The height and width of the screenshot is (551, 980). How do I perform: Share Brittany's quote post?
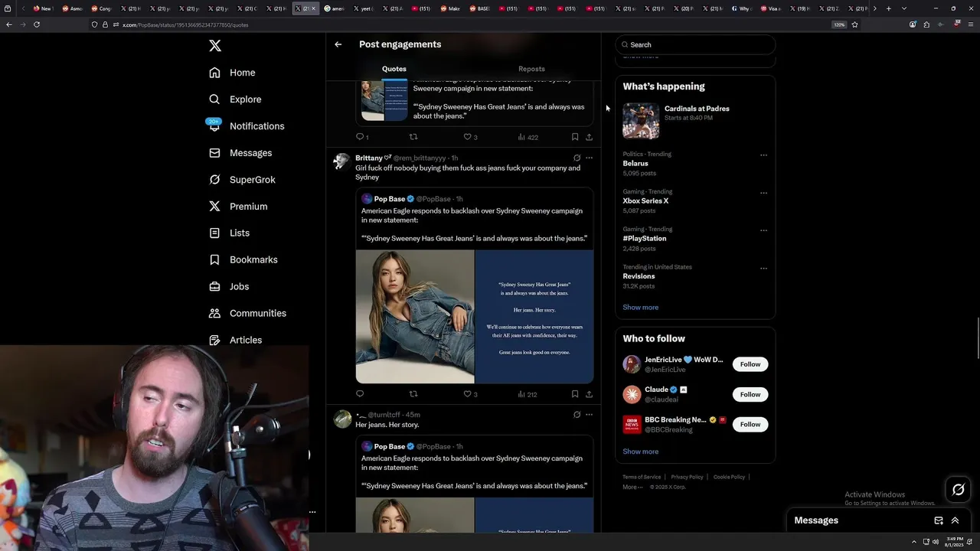point(589,394)
